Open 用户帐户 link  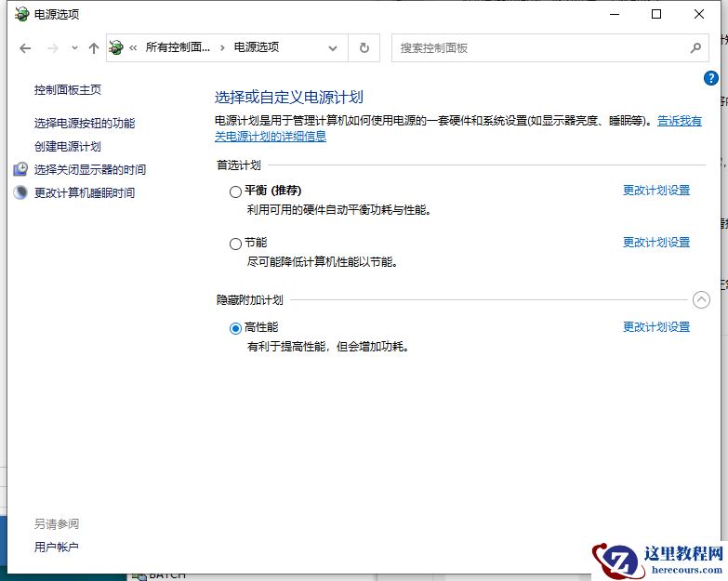(x=56, y=548)
